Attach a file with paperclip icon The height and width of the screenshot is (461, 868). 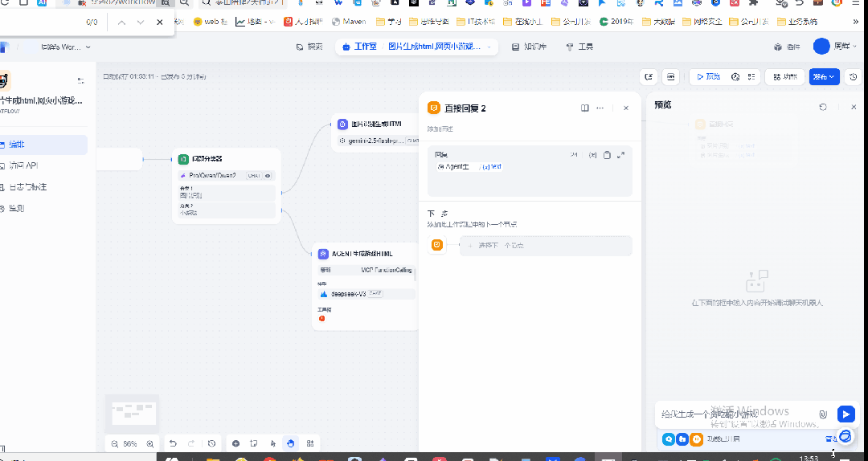[823, 414]
